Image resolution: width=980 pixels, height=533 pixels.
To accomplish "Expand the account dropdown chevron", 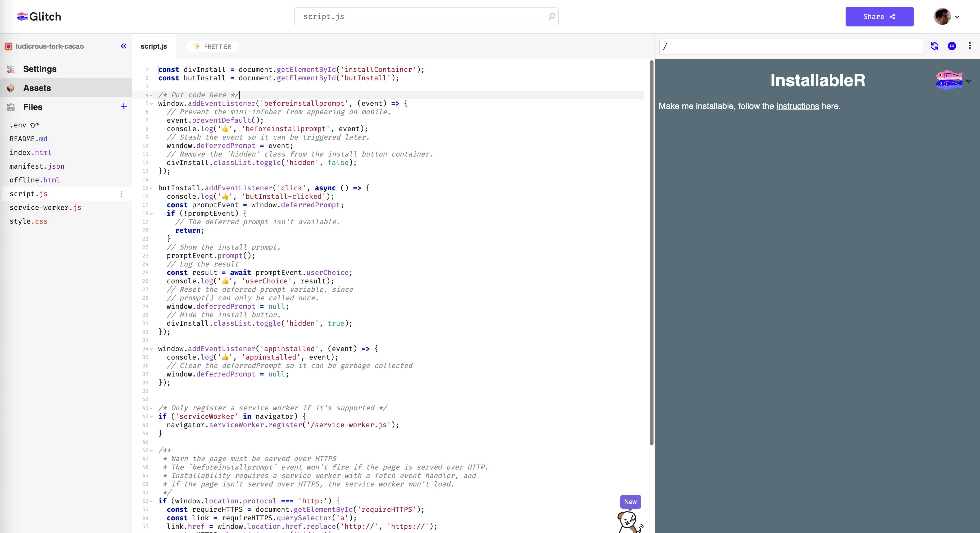I will point(958,17).
